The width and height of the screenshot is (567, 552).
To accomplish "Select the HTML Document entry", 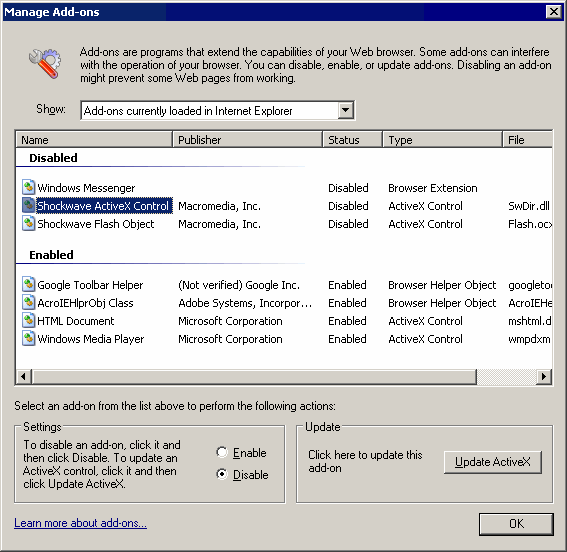I will pos(76,321).
